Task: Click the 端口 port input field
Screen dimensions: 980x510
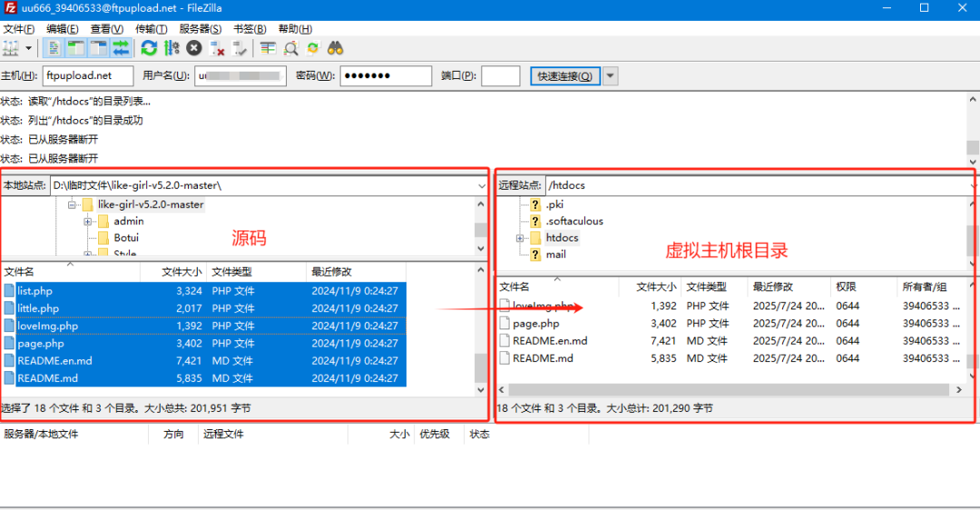Action: point(500,76)
